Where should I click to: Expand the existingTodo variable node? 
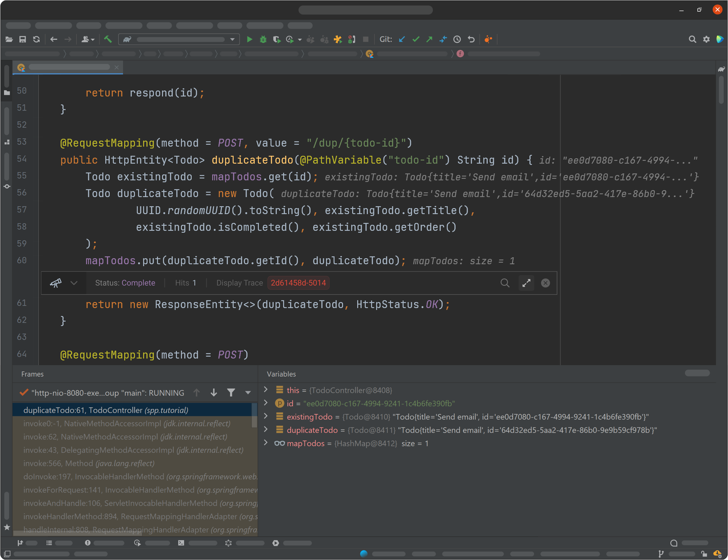click(x=266, y=416)
